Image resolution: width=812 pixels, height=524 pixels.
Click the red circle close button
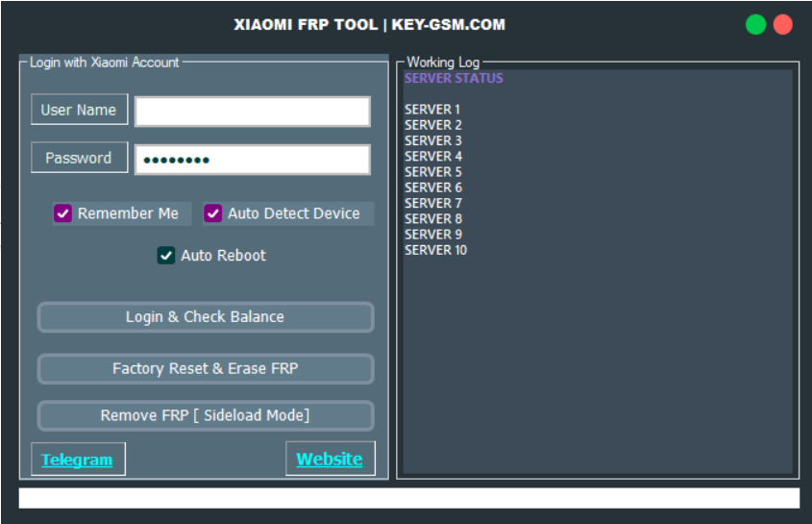(783, 25)
